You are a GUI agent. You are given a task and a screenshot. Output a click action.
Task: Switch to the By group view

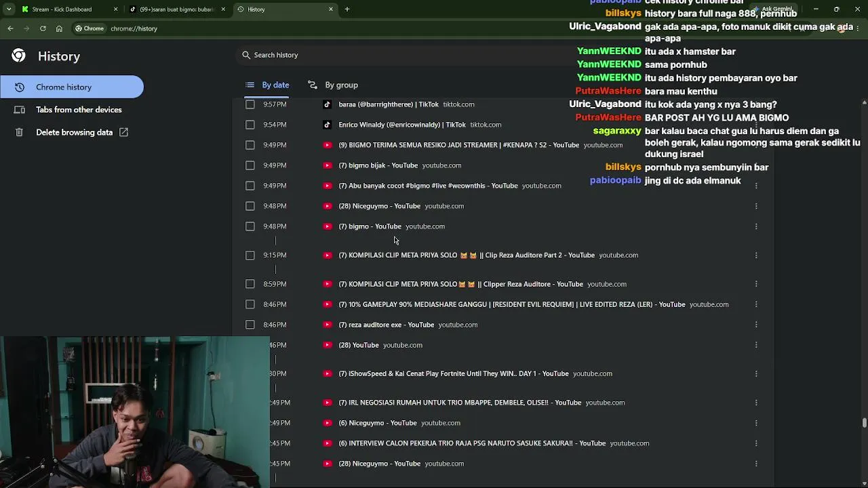(332, 85)
